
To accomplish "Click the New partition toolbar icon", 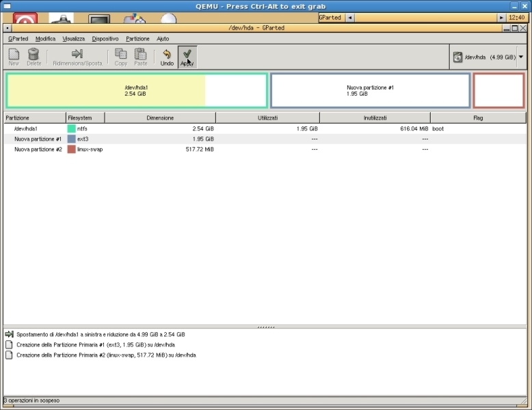I will (14, 54).
